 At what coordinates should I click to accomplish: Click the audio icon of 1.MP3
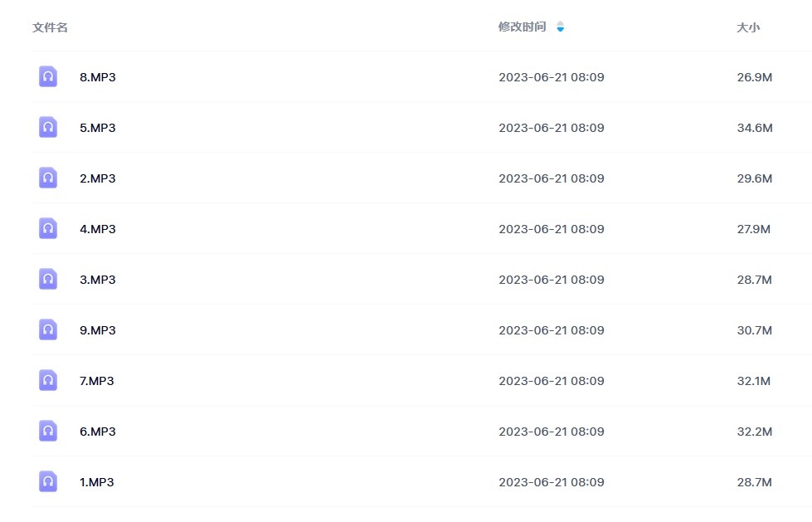click(x=48, y=481)
